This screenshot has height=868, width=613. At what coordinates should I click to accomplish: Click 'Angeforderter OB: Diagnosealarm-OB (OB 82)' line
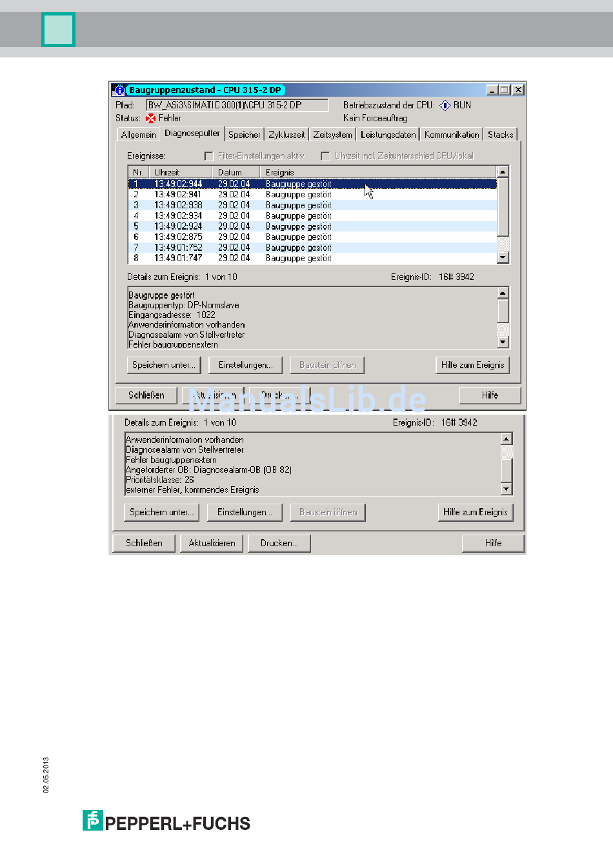coord(208,469)
